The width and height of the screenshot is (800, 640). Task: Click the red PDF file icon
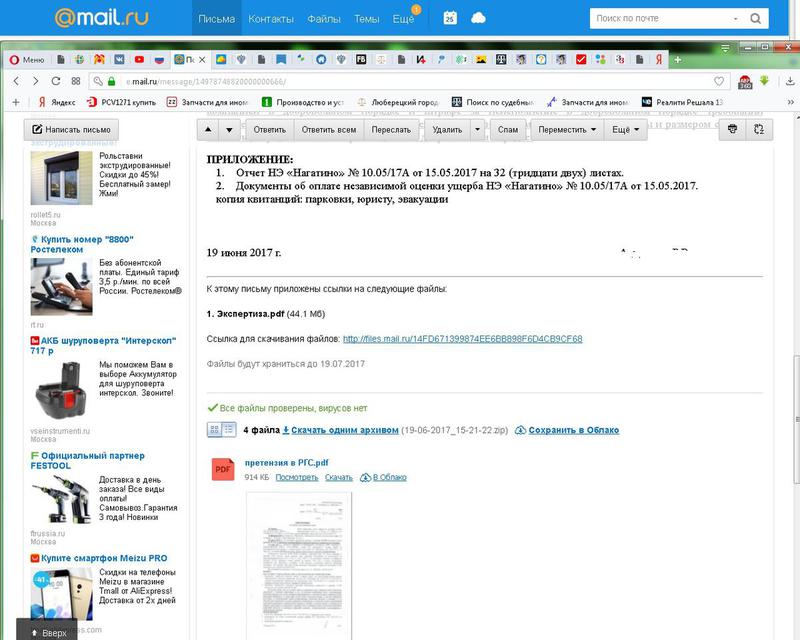pyautogui.click(x=223, y=470)
